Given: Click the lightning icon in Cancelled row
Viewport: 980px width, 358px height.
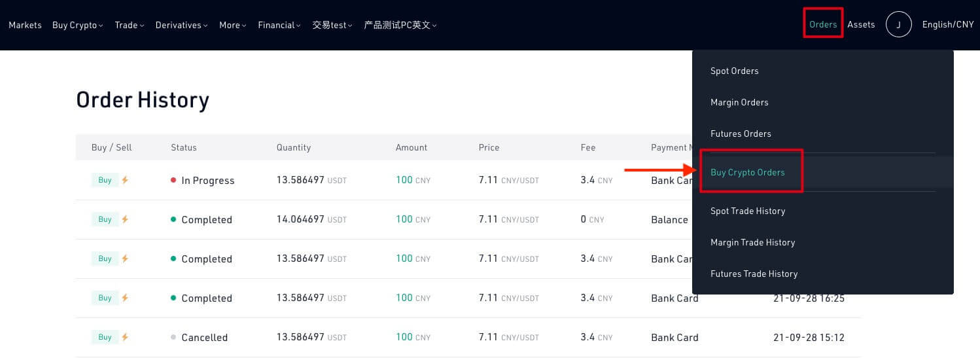Looking at the screenshot, I should tap(125, 337).
